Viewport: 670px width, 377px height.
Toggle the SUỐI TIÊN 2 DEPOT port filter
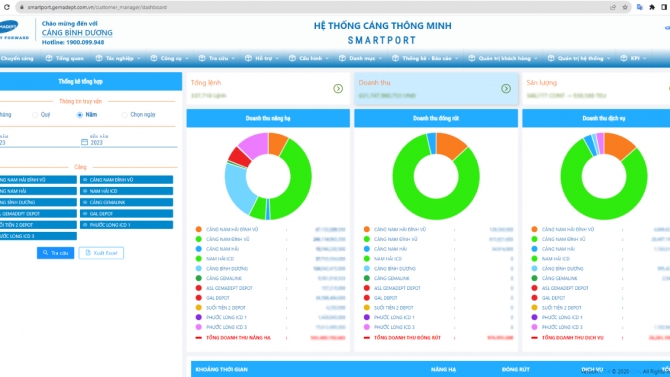pyautogui.click(x=38, y=225)
